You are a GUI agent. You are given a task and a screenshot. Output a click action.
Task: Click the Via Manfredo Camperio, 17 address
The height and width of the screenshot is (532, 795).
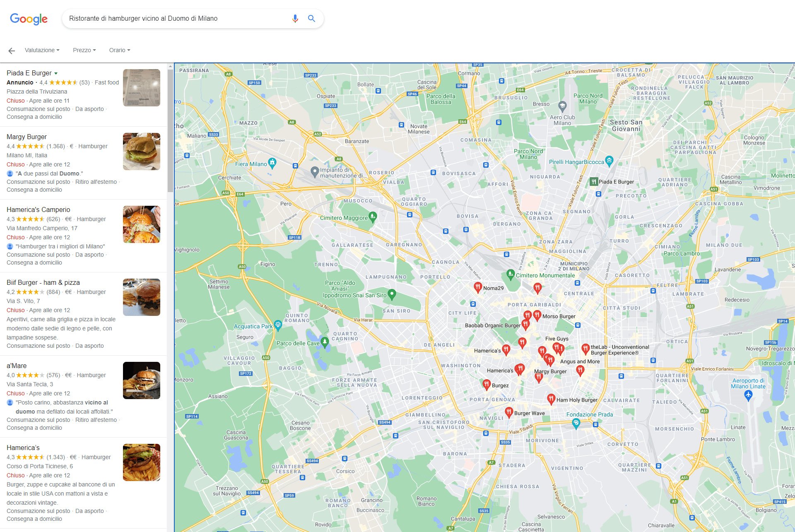pyautogui.click(x=42, y=228)
